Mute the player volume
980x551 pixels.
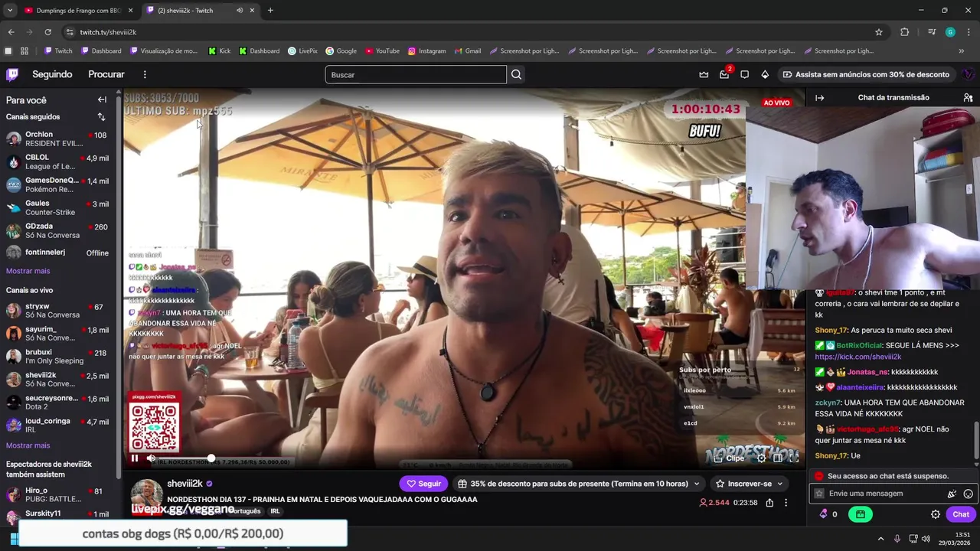(152, 458)
